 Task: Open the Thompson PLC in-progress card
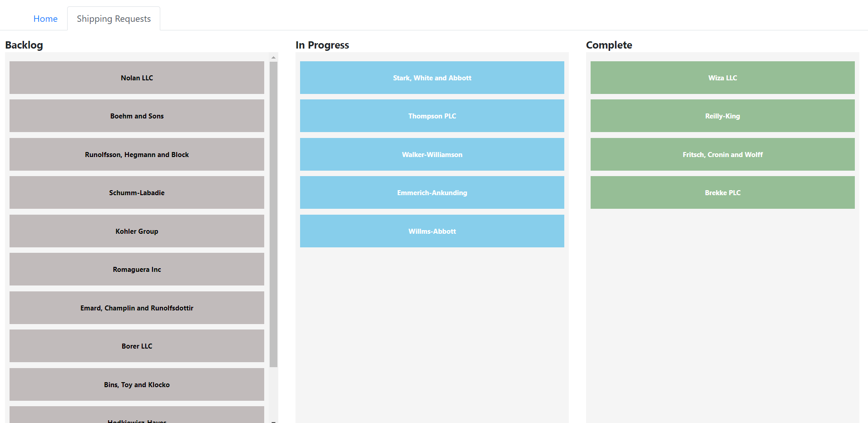tap(432, 116)
